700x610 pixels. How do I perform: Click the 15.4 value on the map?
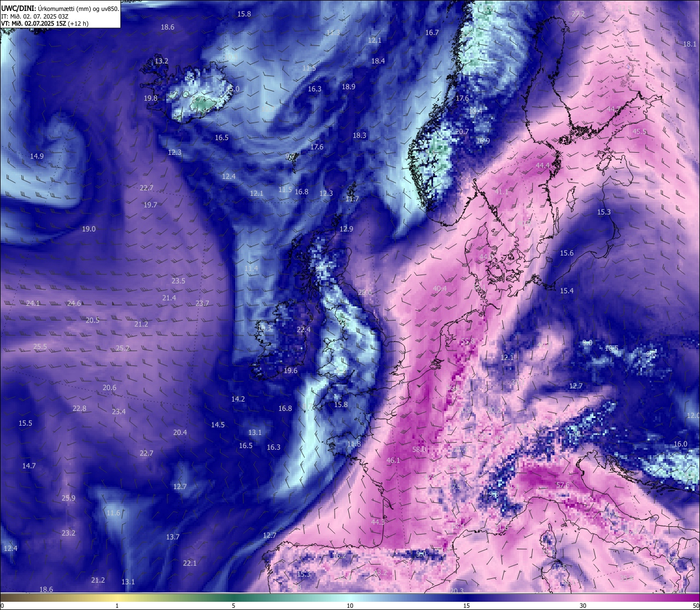567,291
